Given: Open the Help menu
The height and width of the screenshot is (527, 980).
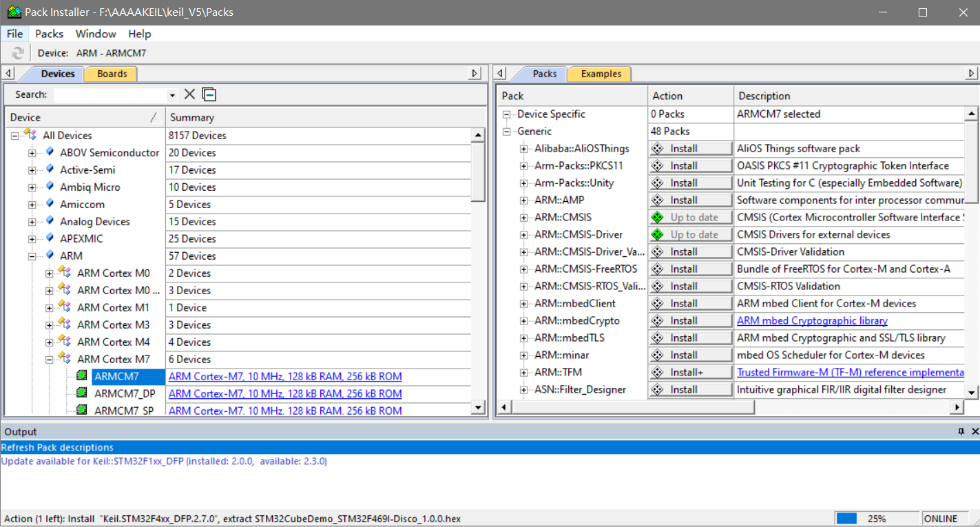Looking at the screenshot, I should (140, 34).
